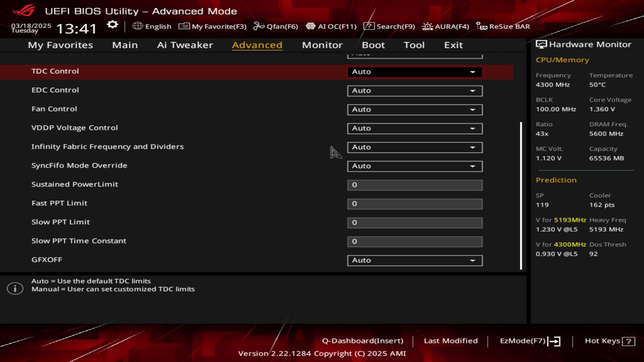Click the AURA lighting icon
Image resolution: width=644 pixels, height=362 pixels.
coord(427,26)
